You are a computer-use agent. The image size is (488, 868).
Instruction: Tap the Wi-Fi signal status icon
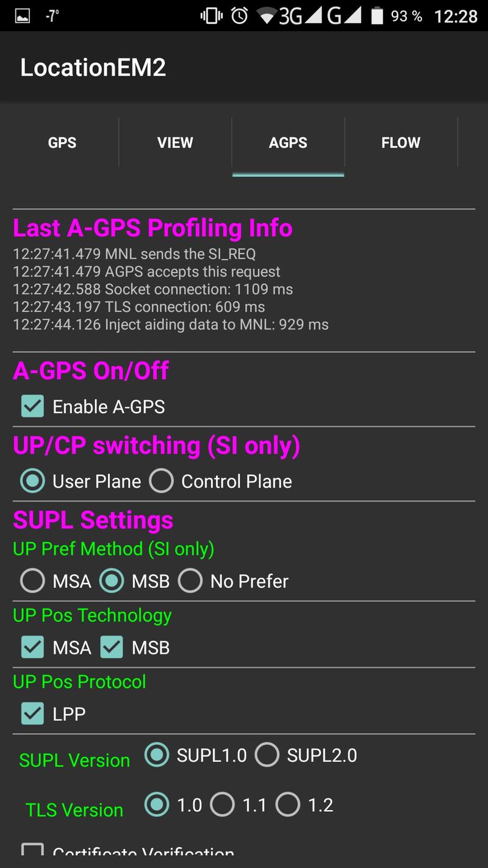pos(267,16)
